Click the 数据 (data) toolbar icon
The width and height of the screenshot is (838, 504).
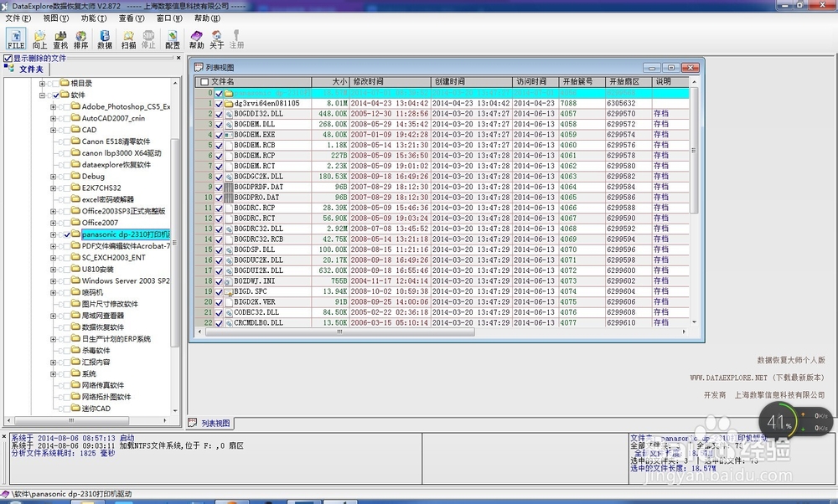click(105, 39)
